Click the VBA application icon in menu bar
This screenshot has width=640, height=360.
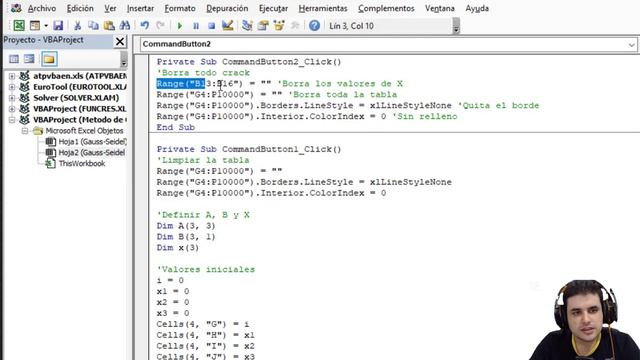pyautogui.click(x=16, y=8)
